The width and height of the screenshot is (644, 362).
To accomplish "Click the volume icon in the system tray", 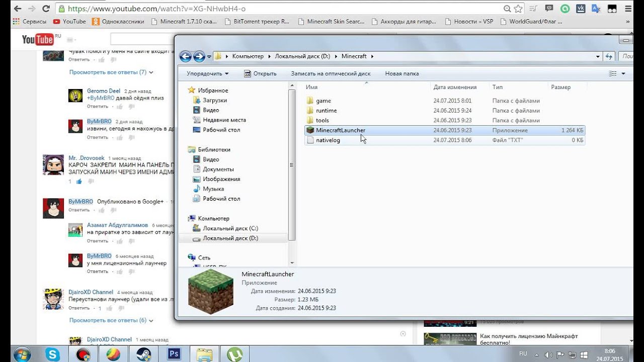I will tap(547, 355).
